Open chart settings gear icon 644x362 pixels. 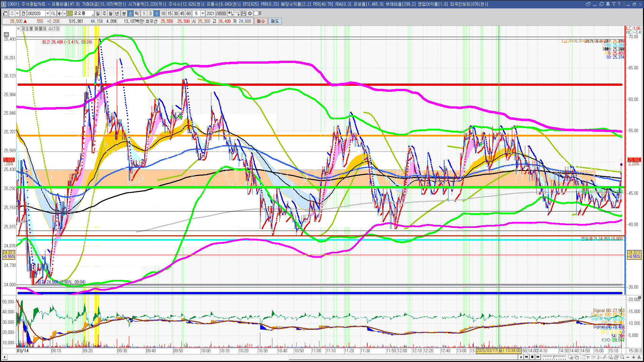tap(250, 13)
